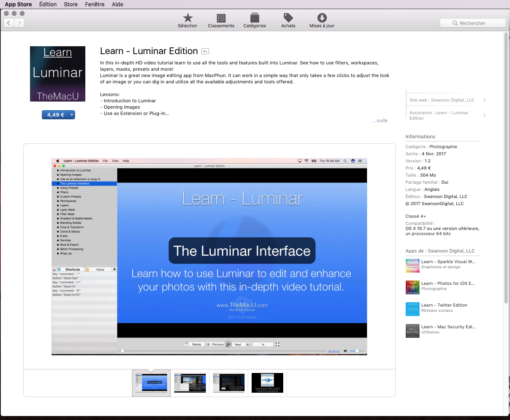This screenshot has height=420, width=510.
Task: Click the Apps de : Swanson Digital, LLC heading
Action: click(440, 251)
